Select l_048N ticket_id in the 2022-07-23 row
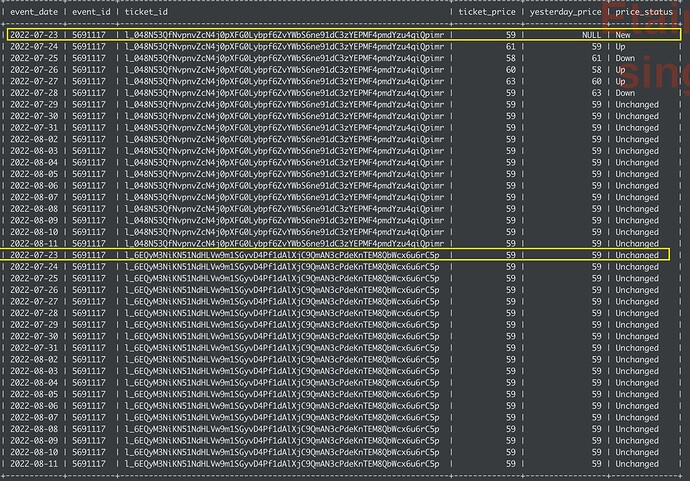Viewport: 690px width, 481px height. [284, 35]
